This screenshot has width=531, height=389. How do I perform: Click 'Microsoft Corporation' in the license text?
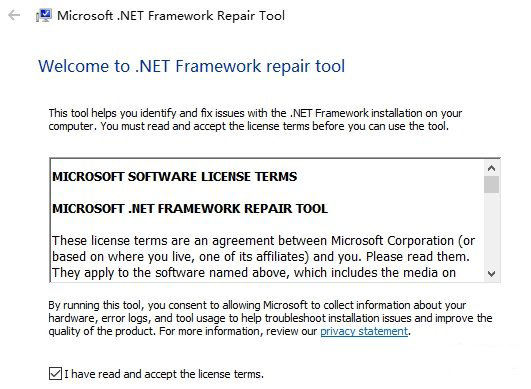pos(392,241)
